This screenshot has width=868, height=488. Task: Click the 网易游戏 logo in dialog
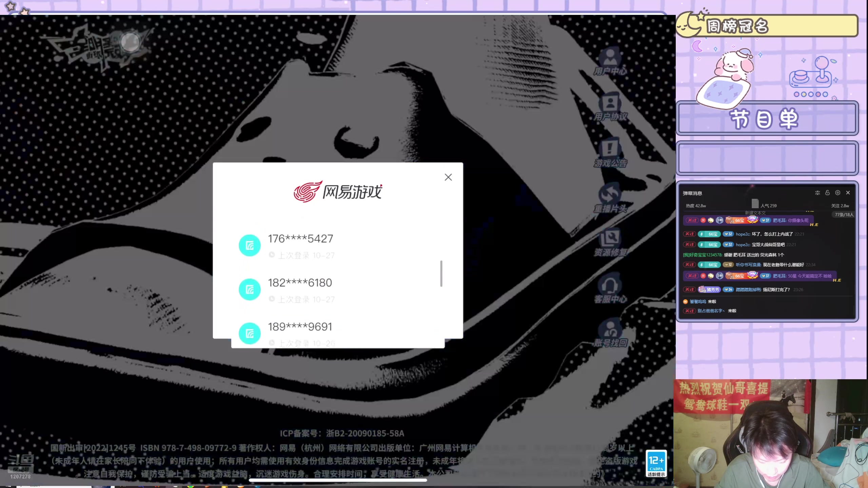338,191
